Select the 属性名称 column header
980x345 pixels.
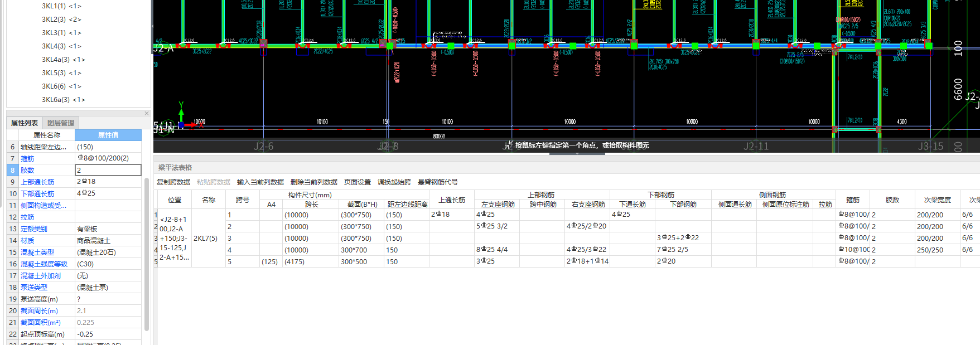click(47, 135)
